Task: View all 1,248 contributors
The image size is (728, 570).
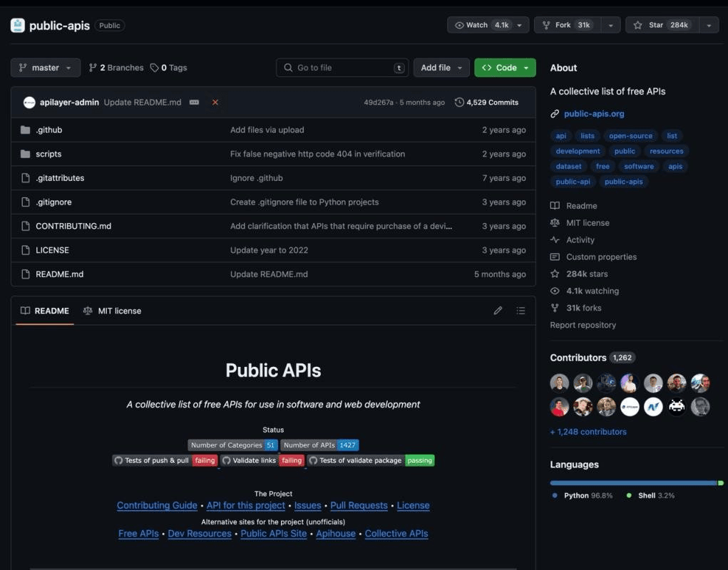Action: pos(588,431)
